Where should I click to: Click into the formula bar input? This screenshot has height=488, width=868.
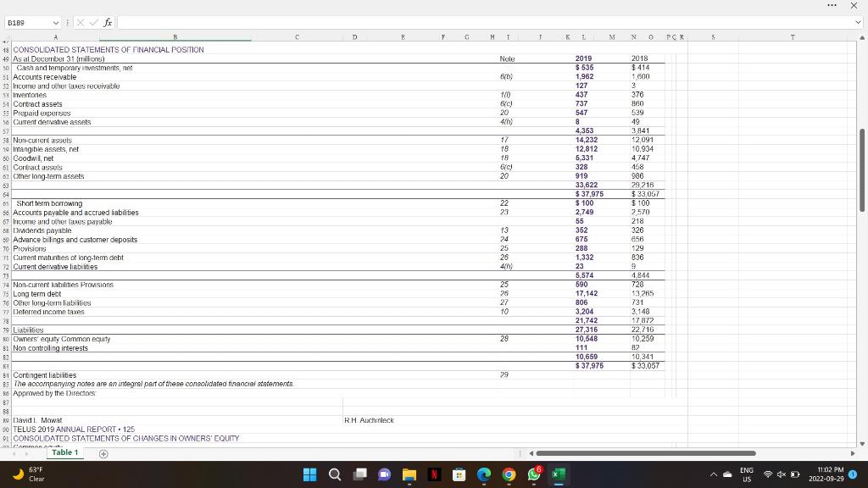pyautogui.click(x=484, y=23)
